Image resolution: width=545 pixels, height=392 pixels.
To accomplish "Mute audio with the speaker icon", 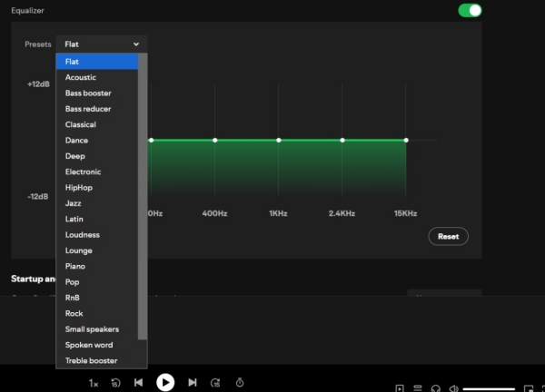I will click(453, 388).
